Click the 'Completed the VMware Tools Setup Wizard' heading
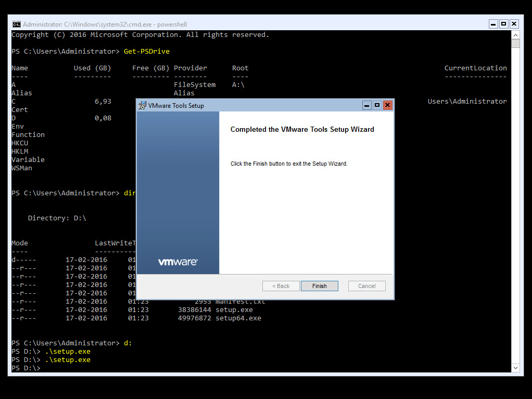 tap(302, 129)
